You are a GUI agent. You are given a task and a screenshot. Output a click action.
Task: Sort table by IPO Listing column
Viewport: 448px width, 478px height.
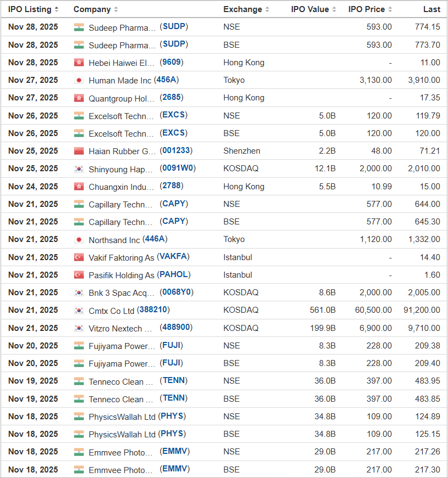pos(33,9)
